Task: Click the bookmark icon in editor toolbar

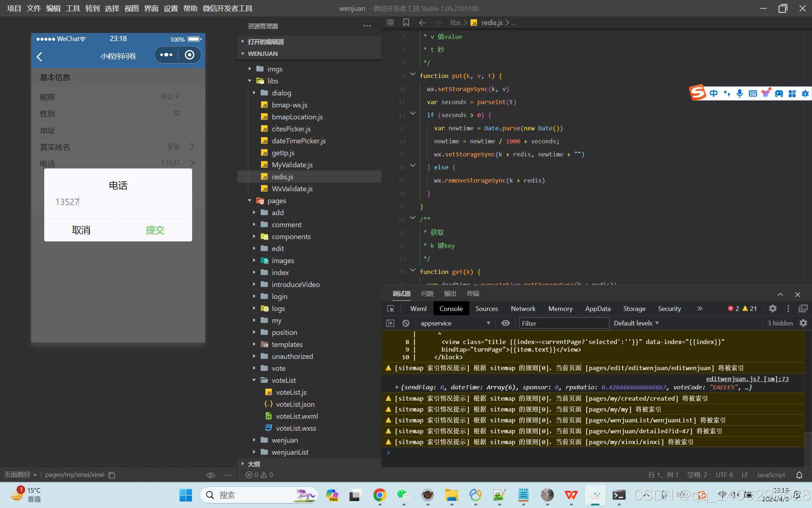Action: (x=406, y=22)
